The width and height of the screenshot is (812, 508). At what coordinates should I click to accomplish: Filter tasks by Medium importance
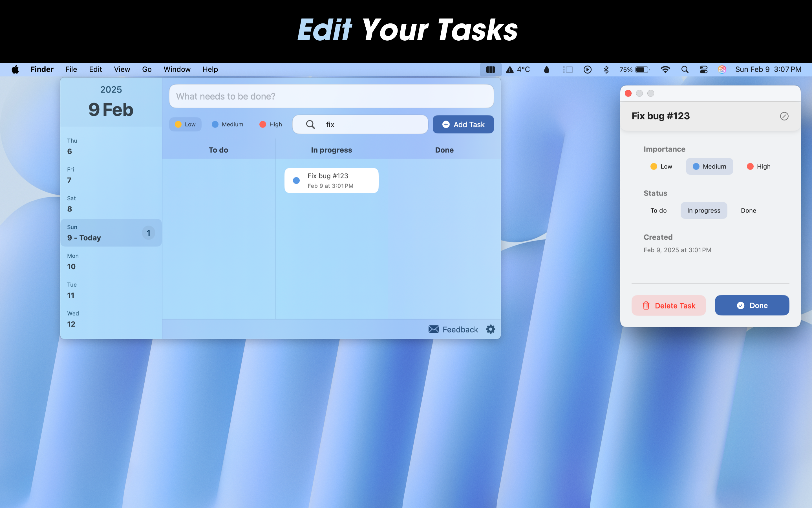point(227,124)
